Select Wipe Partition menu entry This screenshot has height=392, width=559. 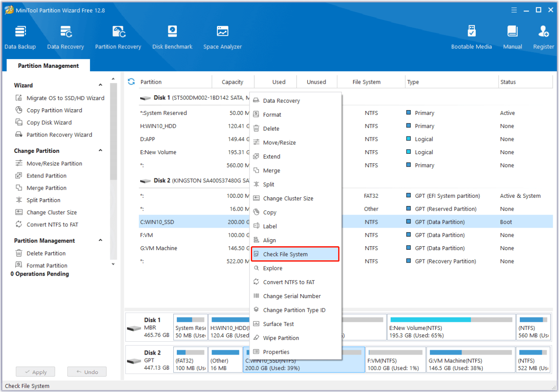point(281,338)
